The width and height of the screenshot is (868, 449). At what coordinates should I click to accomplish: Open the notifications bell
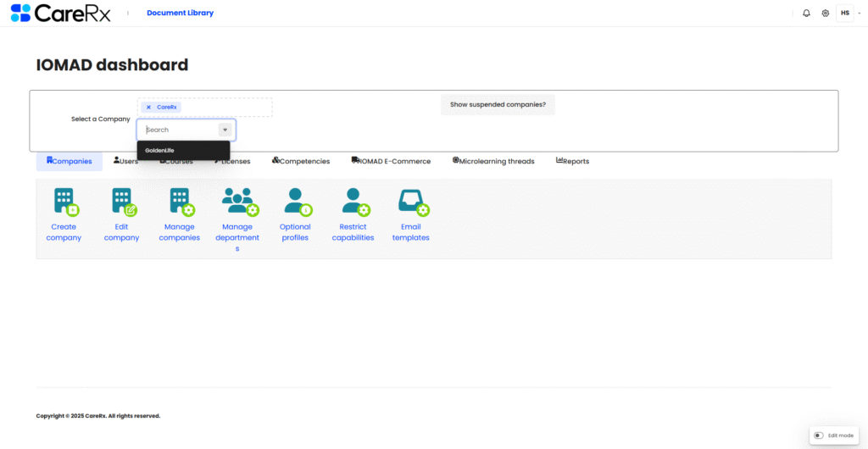pyautogui.click(x=806, y=14)
